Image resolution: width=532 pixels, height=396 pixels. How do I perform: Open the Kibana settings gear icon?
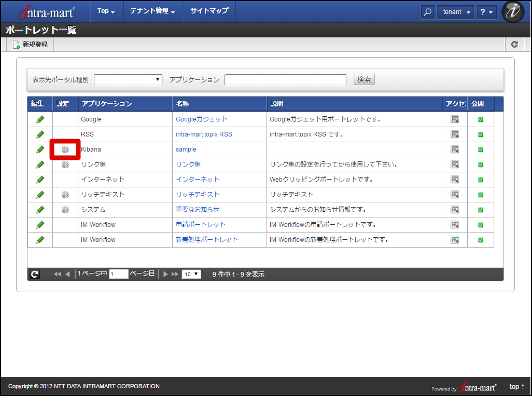tap(64, 149)
